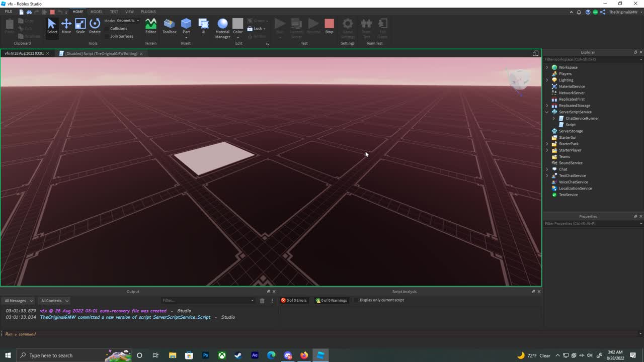Enable the Collisions checkbox
644x362 pixels.
click(x=107, y=29)
